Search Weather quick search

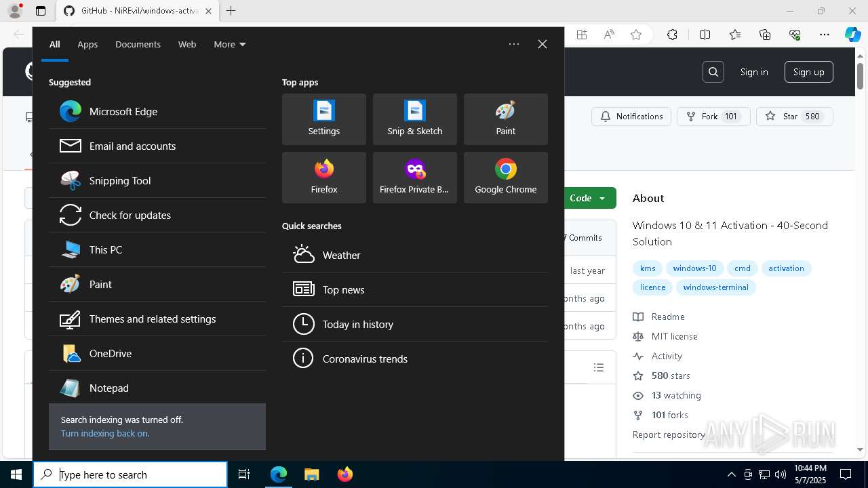point(415,255)
